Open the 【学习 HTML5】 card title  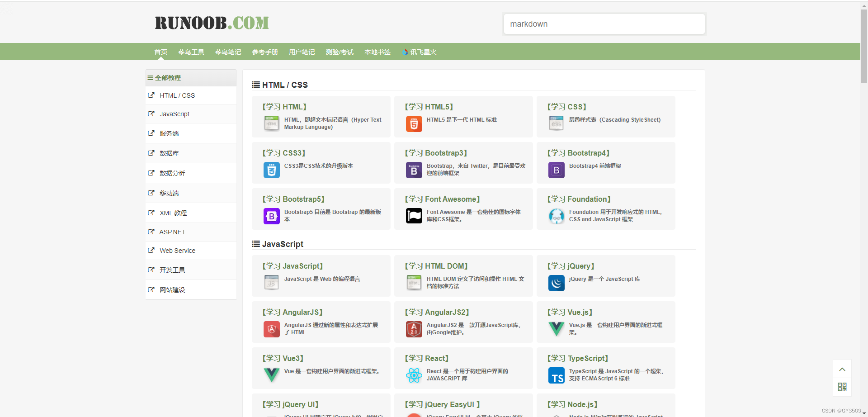tap(429, 107)
